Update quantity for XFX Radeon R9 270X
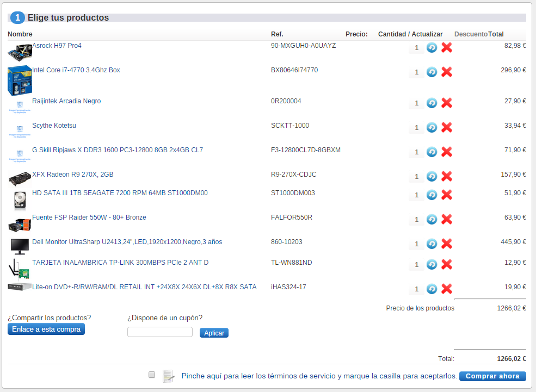The image size is (536, 392). tap(432, 177)
